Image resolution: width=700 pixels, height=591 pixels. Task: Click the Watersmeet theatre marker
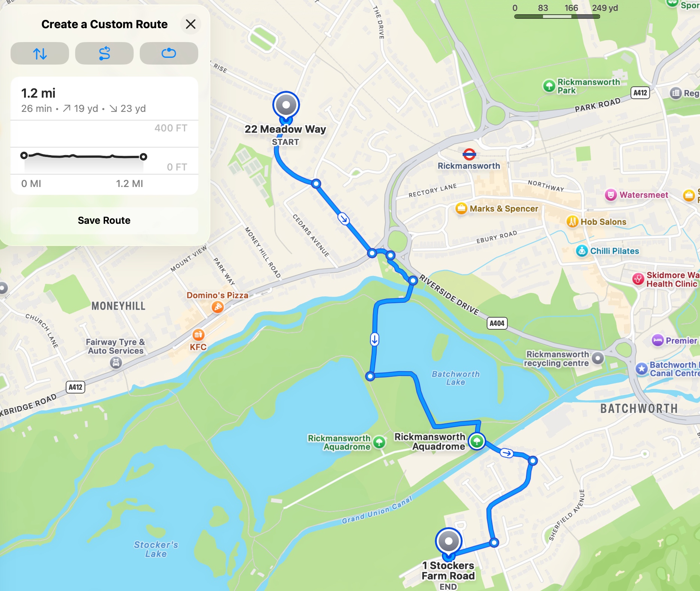point(611,195)
